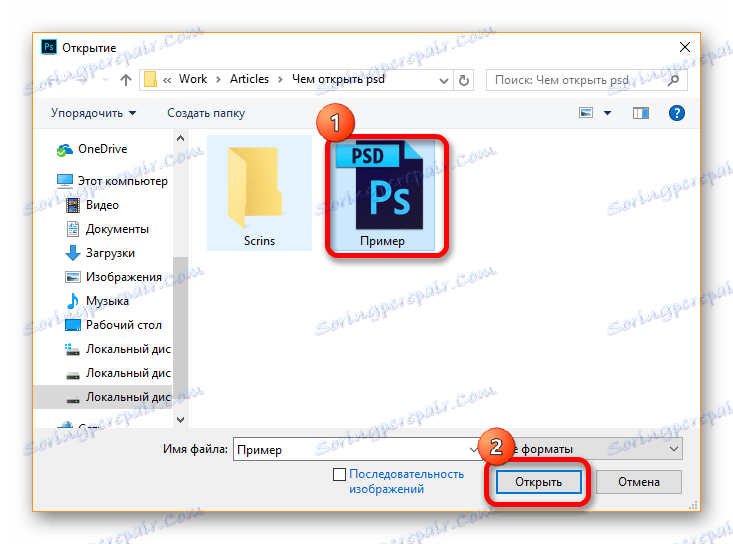Click the search magnifier icon

(673, 80)
